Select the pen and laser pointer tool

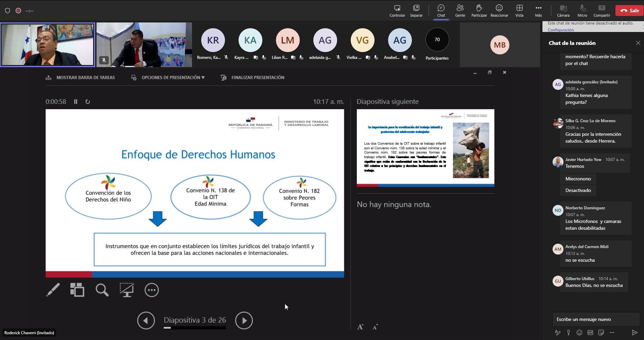(53, 290)
